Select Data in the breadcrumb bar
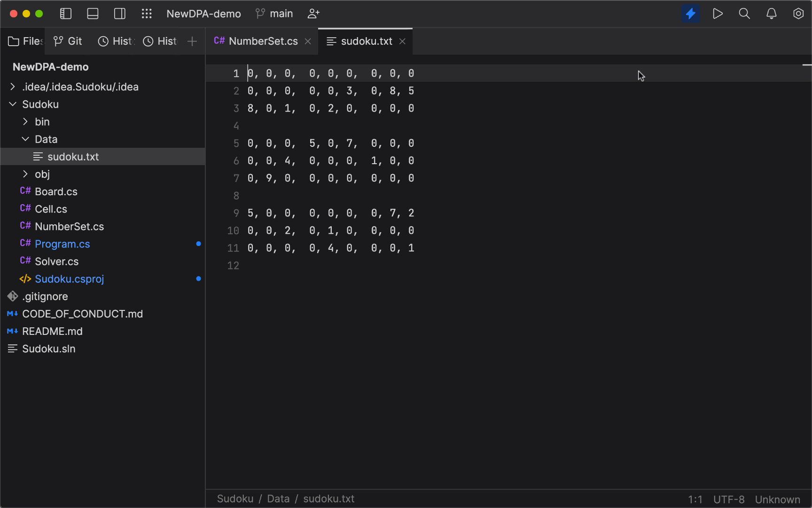 pos(278,499)
